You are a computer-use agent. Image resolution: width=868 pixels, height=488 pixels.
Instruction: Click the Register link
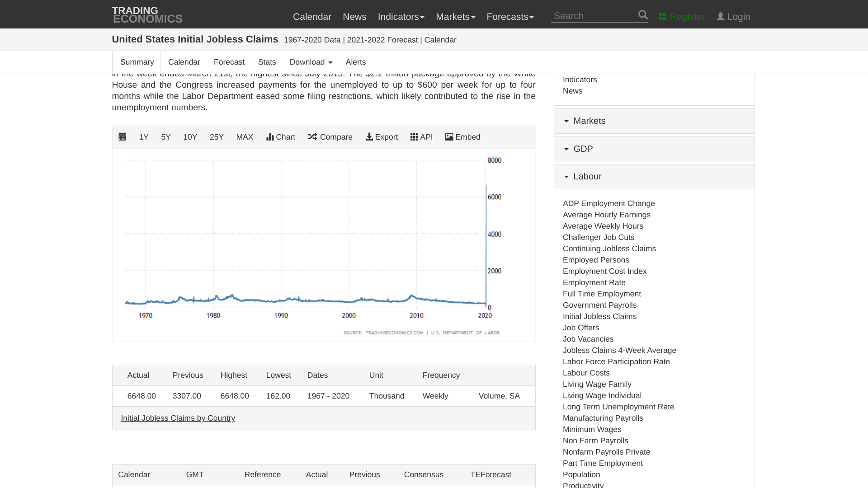pyautogui.click(x=682, y=17)
